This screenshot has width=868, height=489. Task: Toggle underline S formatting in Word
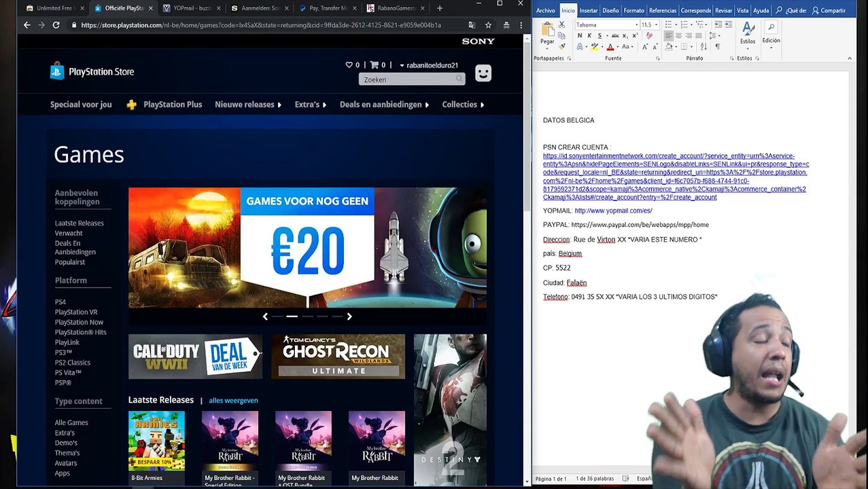click(600, 35)
